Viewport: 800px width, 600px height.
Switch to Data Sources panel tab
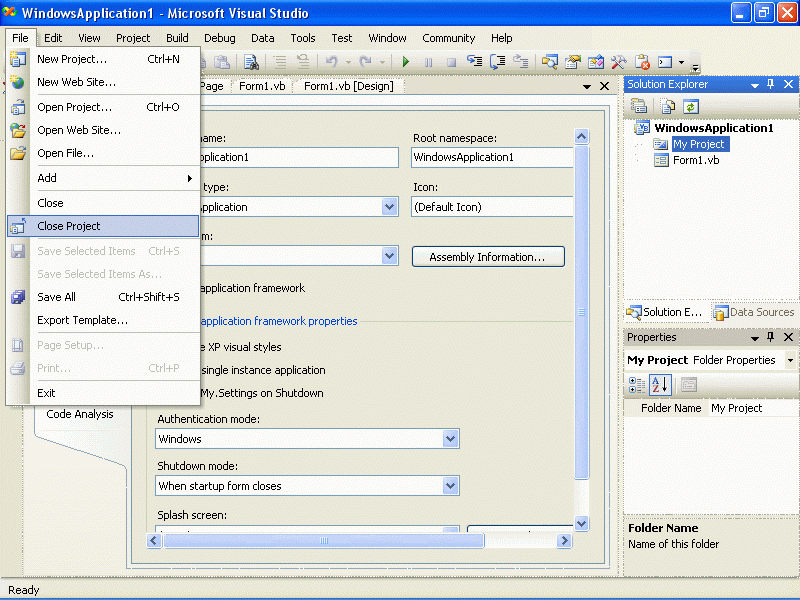point(754,312)
